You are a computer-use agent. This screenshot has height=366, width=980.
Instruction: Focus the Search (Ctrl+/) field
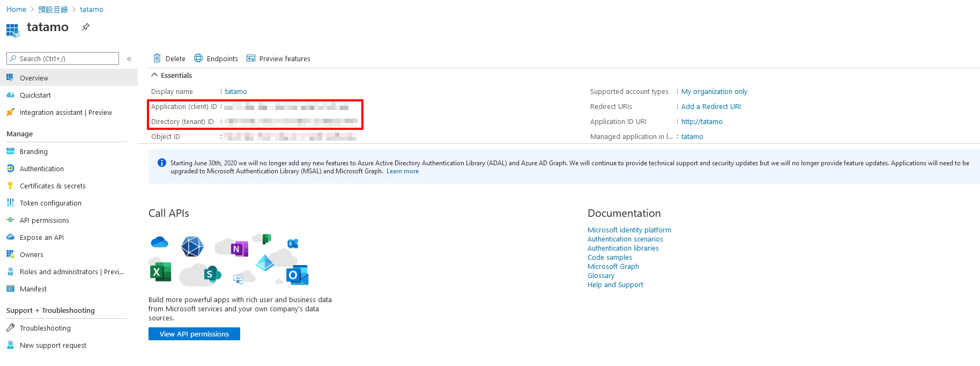coord(63,58)
